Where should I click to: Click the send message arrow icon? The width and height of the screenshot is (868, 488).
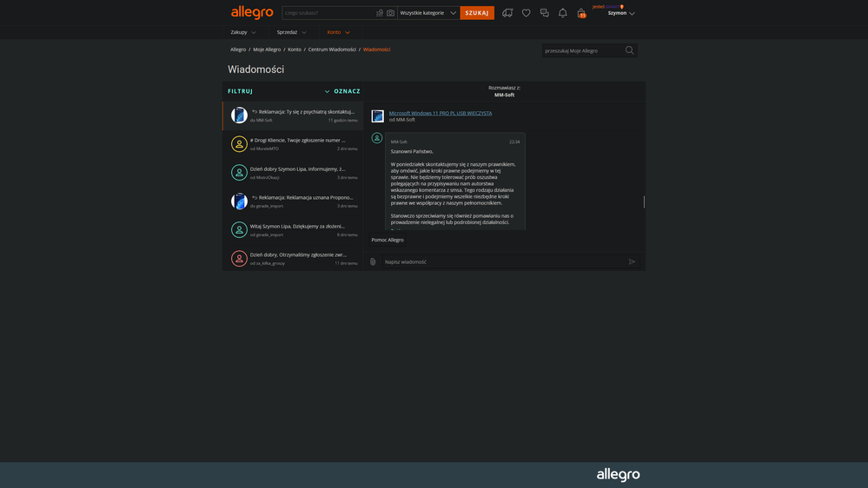click(632, 261)
